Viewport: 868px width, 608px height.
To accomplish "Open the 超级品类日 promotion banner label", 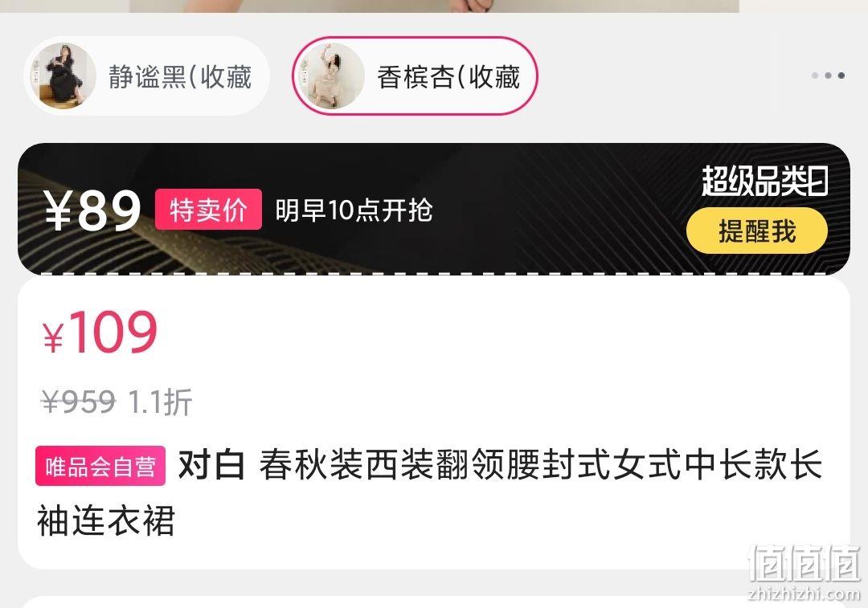I will coord(764,181).
